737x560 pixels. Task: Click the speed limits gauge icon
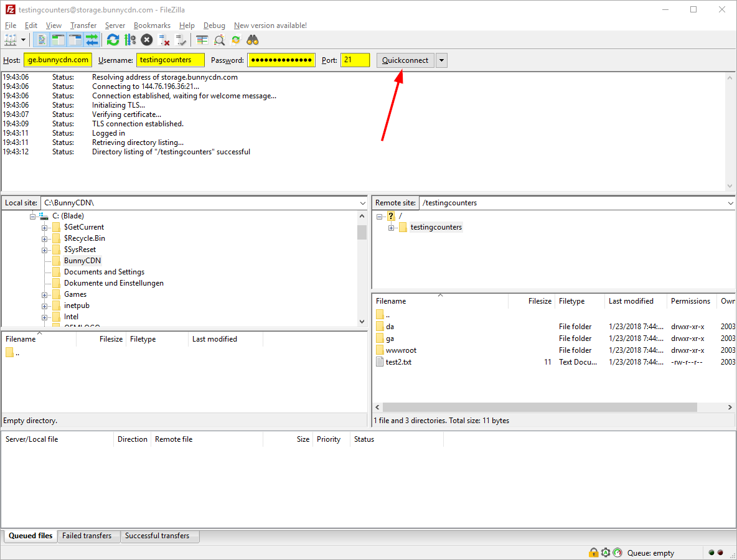click(617, 553)
